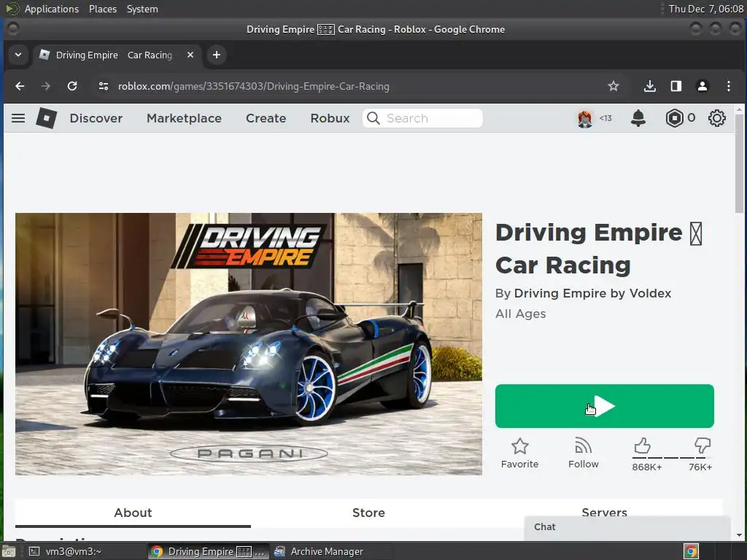Viewport: 747px width, 560px height.
Task: Go back to previous page
Action: tap(20, 86)
